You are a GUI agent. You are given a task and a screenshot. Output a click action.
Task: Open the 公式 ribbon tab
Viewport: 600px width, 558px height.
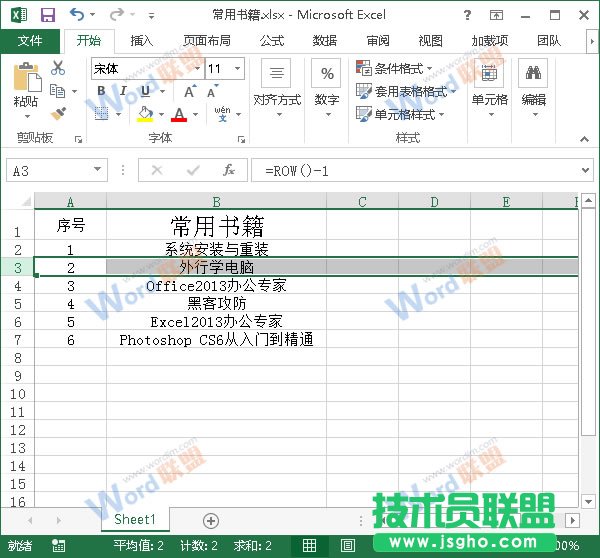tap(272, 41)
